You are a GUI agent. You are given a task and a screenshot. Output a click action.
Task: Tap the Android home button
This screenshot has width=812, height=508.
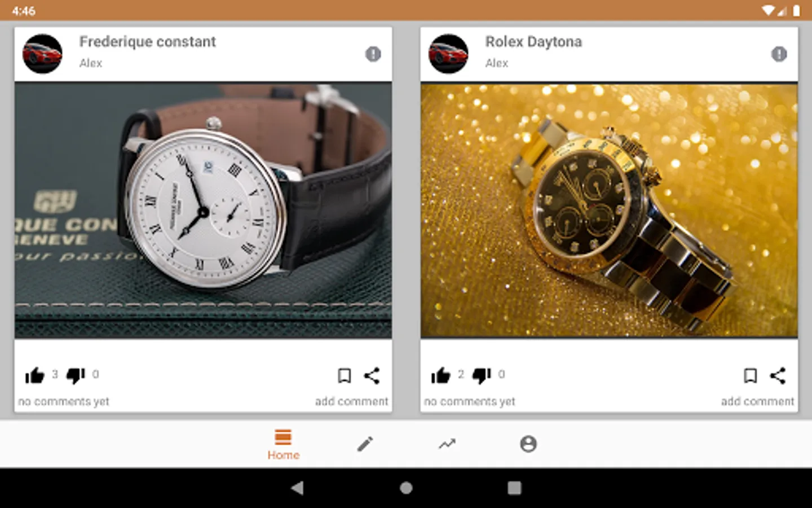click(x=406, y=488)
